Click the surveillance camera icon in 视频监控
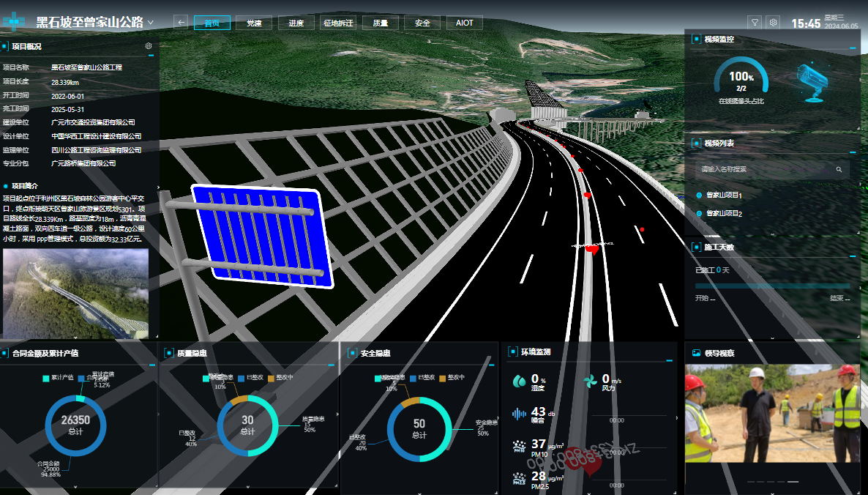 pyautogui.click(x=812, y=82)
